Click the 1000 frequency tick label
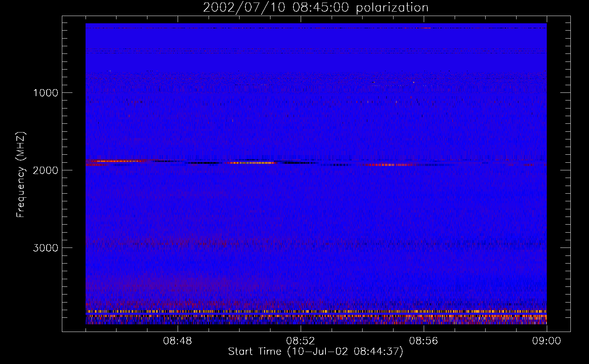This screenshot has width=589, height=364. 46,93
